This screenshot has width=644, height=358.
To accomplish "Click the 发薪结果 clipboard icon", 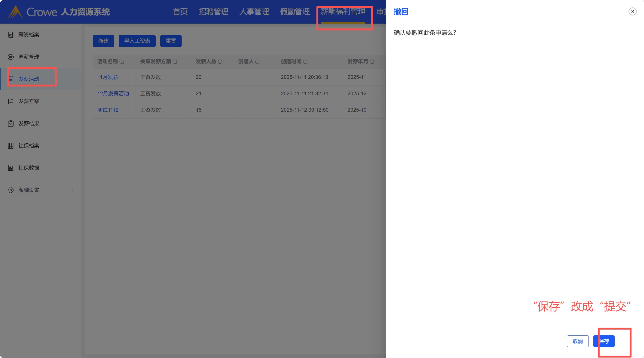I will pos(10,123).
